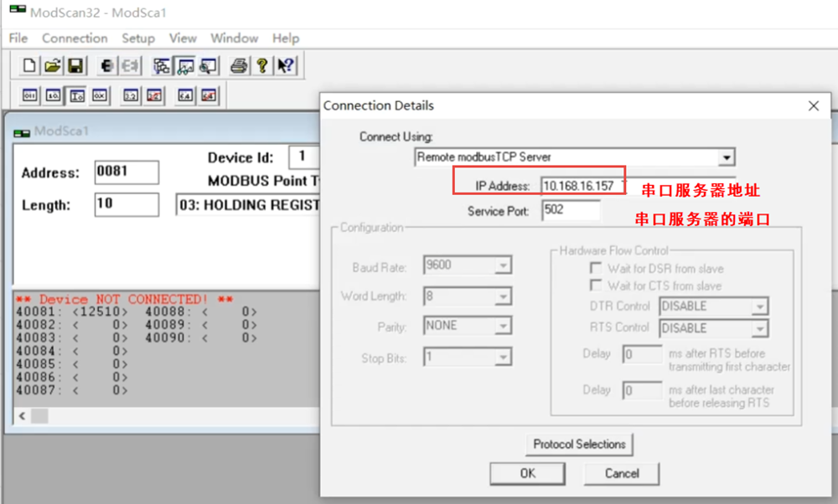
Task: Click Delay field before transmitting first character
Action: click(x=643, y=354)
